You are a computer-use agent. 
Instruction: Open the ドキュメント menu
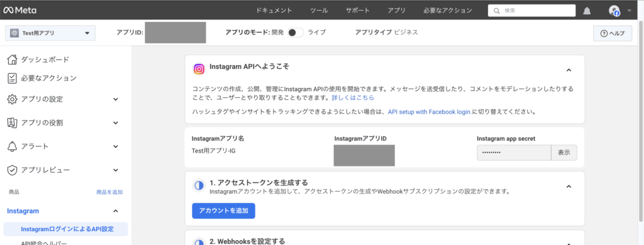tap(274, 11)
